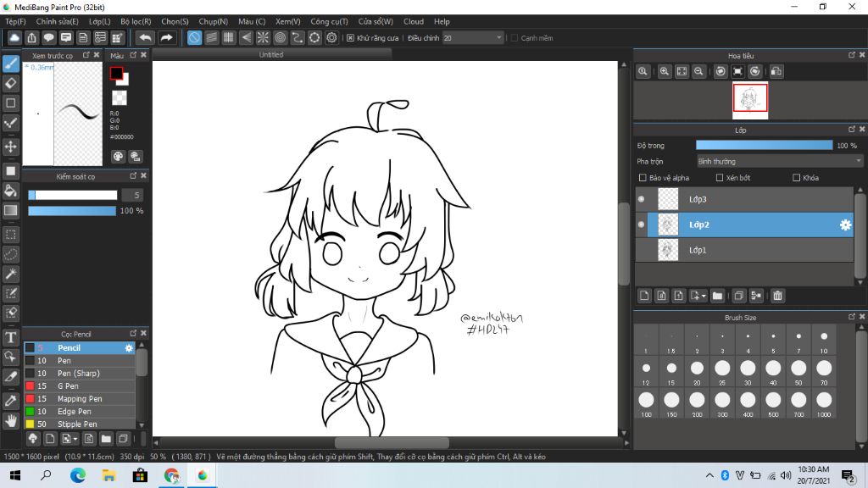
Task: Click the Redo arrow in toolbar
Action: tap(166, 37)
